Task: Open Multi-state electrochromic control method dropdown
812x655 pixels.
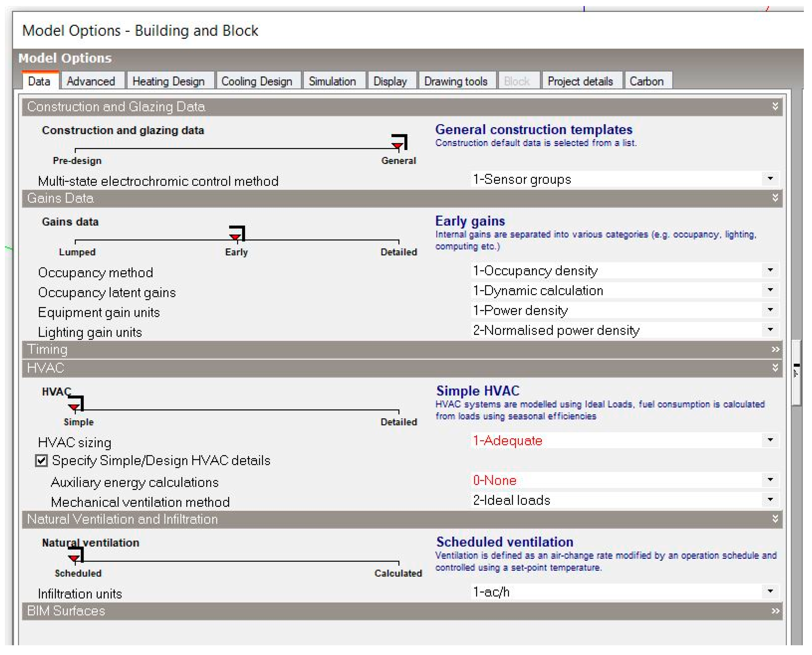Action: pyautogui.click(x=770, y=179)
